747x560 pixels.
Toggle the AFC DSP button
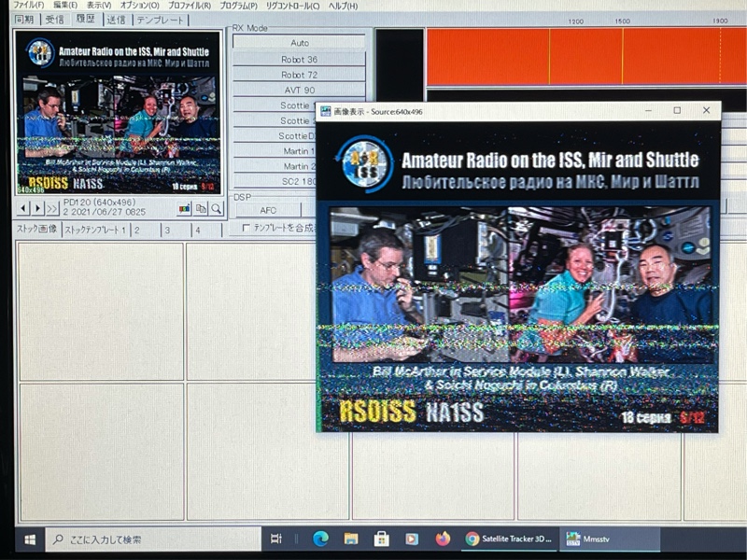(268, 210)
